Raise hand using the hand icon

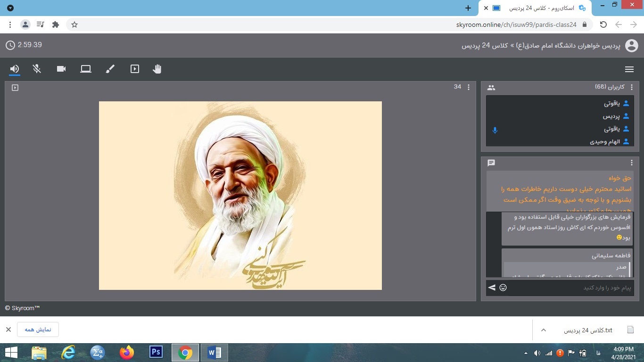pos(157,69)
